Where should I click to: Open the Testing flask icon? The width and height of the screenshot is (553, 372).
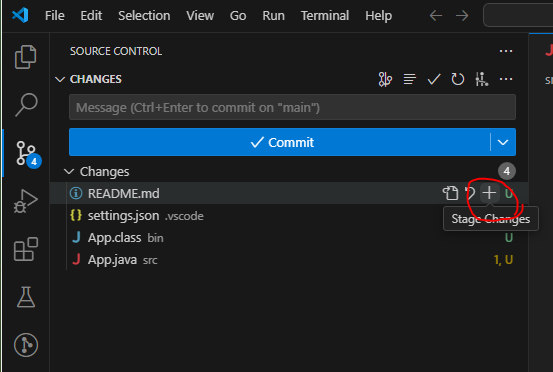pyautogui.click(x=26, y=297)
